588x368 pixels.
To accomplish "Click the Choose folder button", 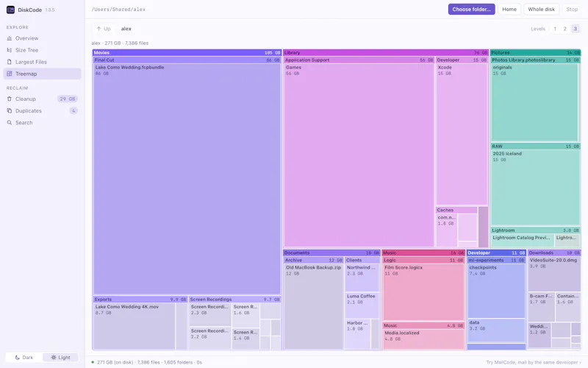I will pos(471,10).
